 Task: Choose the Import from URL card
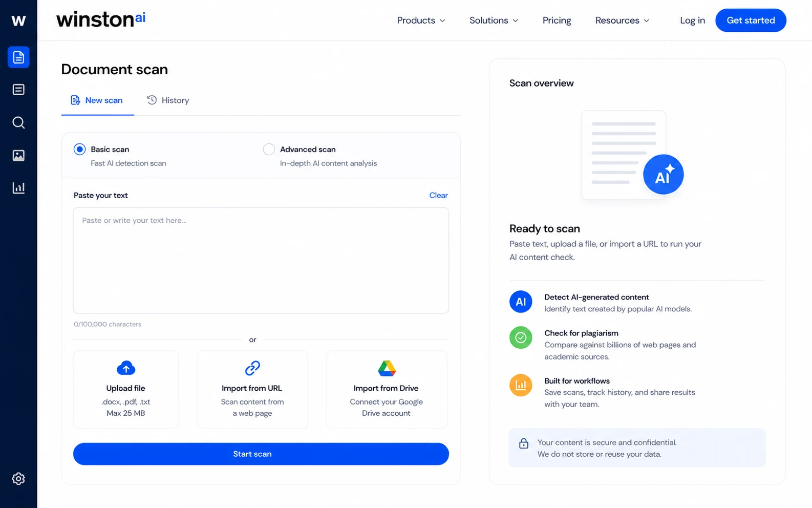point(252,389)
